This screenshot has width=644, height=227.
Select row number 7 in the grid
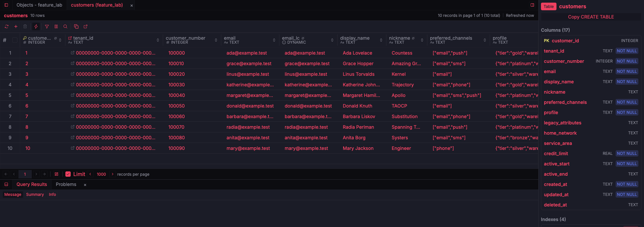pyautogui.click(x=10, y=116)
